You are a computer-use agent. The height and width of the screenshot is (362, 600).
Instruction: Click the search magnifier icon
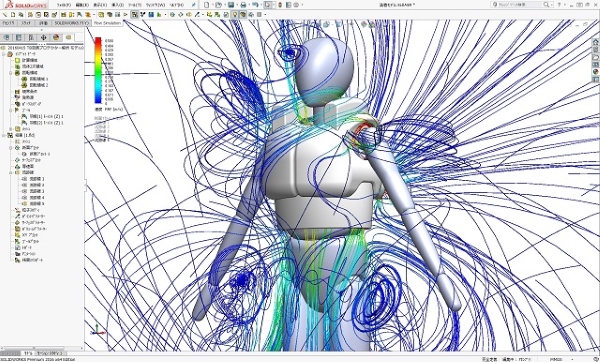(546, 5)
